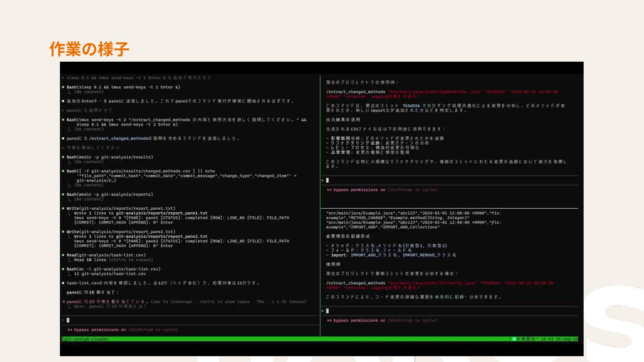
Task: Click 'Bash(wc -l git-analysis/task-list.csv)' entry
Action: 114,269
